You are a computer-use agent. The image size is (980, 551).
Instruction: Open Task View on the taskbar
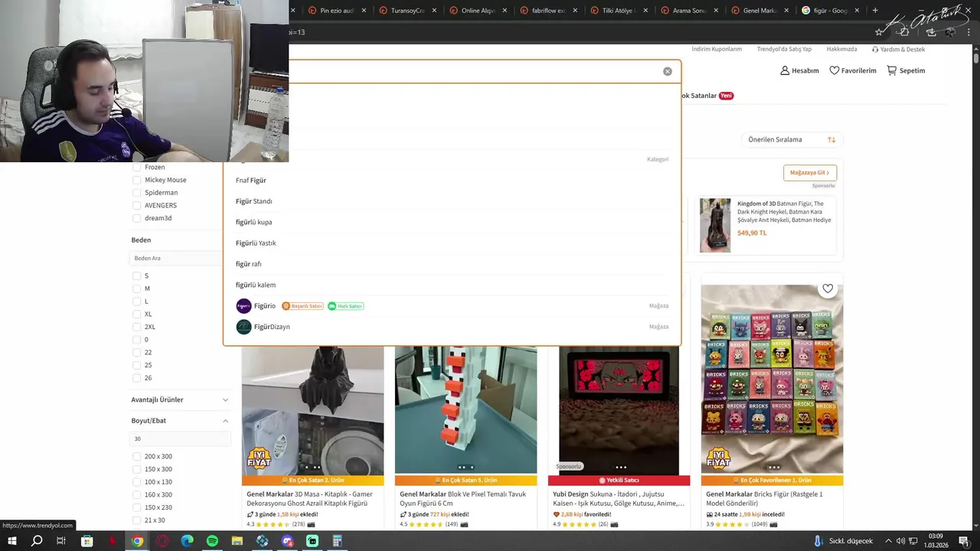pos(61,541)
